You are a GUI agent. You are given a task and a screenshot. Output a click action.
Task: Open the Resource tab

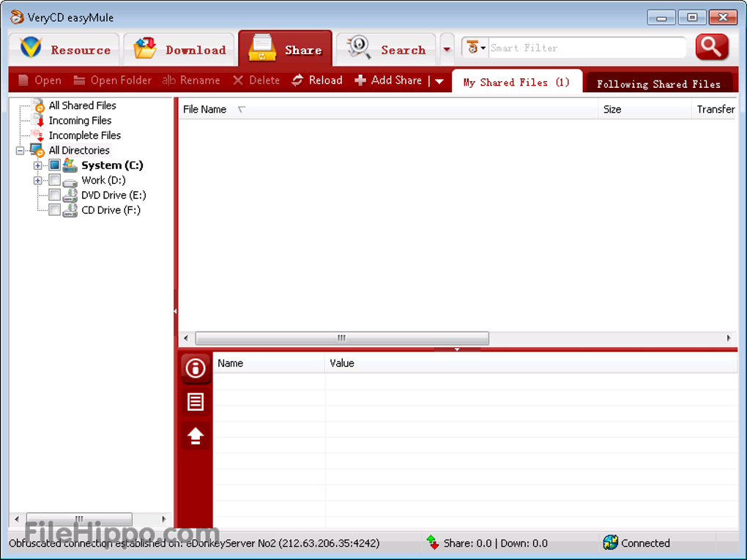click(64, 49)
